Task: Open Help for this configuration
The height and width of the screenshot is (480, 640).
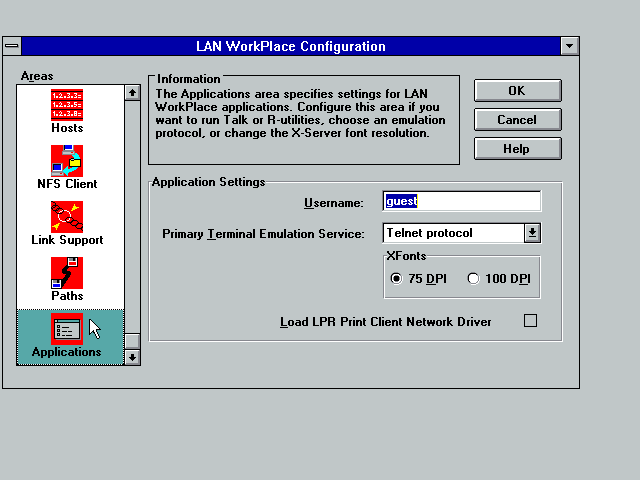Action: 518,149
